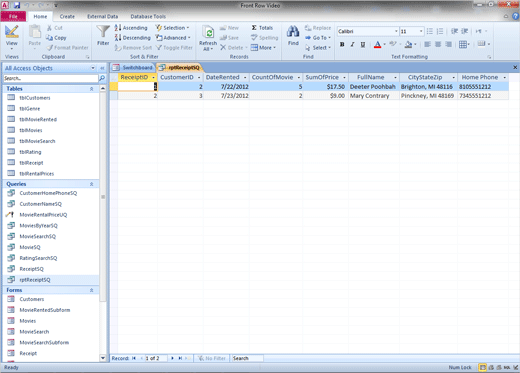The width and height of the screenshot is (520, 373).
Task: Switch to the External Data tab
Action: click(102, 16)
